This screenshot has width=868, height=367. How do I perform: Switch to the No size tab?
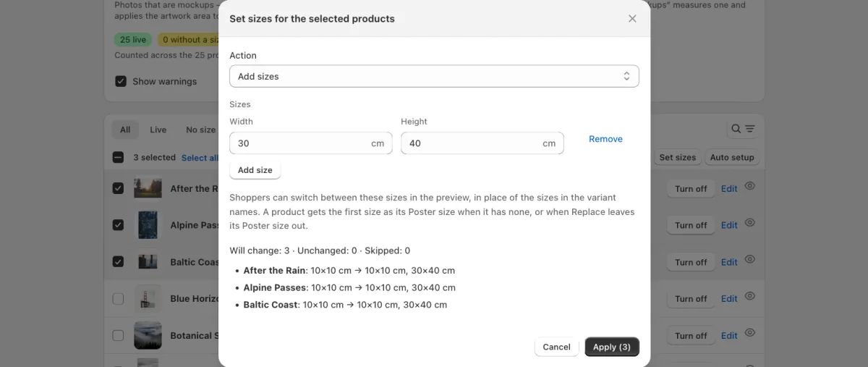pos(200,130)
